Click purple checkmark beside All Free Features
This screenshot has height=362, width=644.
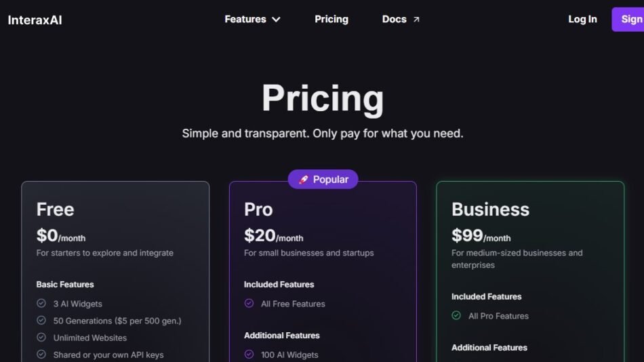pos(249,304)
